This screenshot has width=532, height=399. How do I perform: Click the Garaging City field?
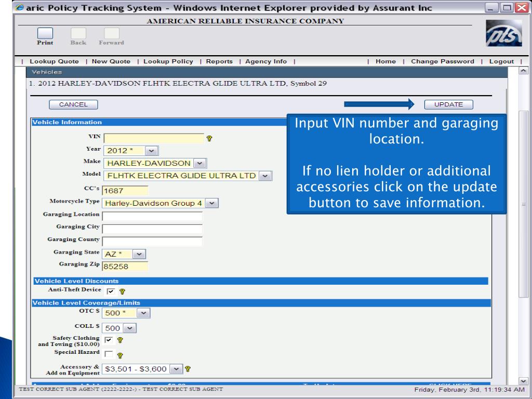pos(152,229)
